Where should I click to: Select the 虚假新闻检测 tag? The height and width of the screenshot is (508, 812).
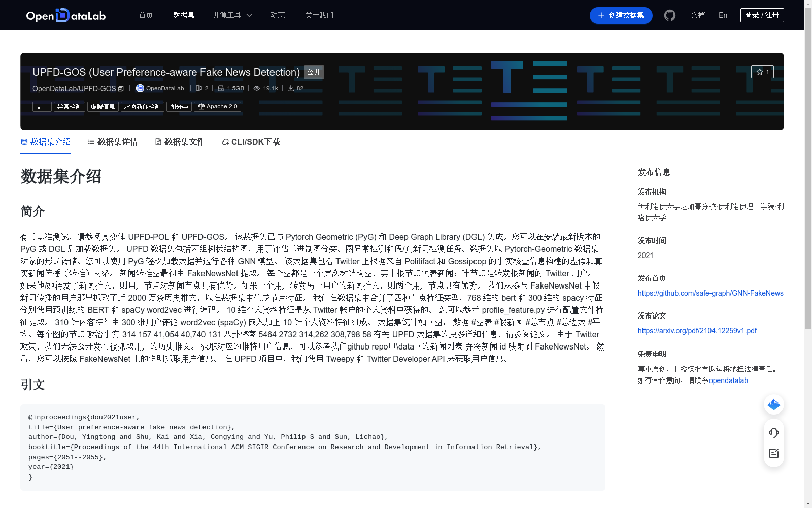tap(142, 106)
